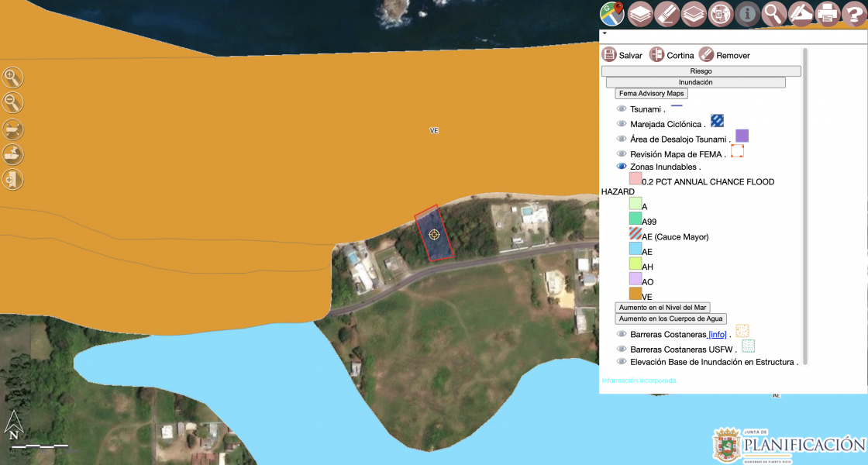Expand the Aumento en el Nivel del Mar section
Screen dimensions: 868x465
pyautogui.click(x=663, y=307)
